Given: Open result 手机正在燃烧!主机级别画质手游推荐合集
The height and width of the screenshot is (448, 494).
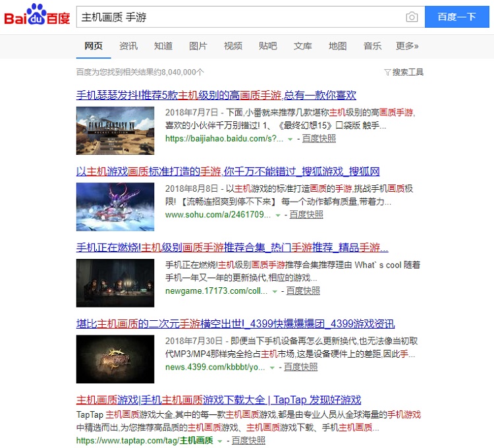Looking at the screenshot, I should point(233,248).
